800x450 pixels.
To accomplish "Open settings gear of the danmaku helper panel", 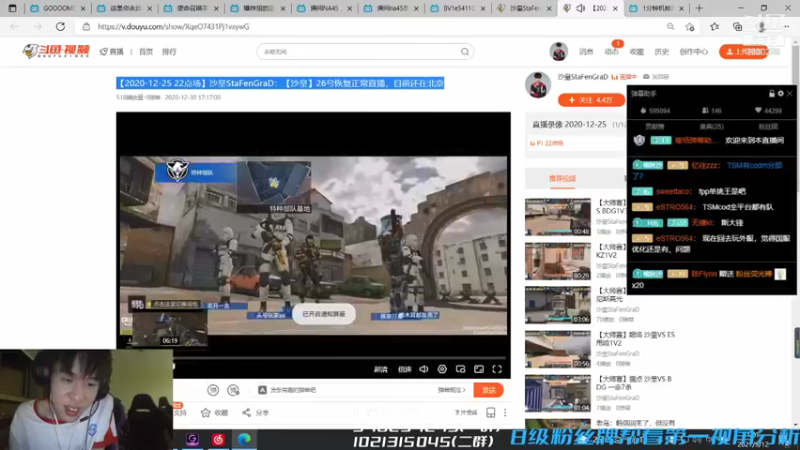I will 781,93.
